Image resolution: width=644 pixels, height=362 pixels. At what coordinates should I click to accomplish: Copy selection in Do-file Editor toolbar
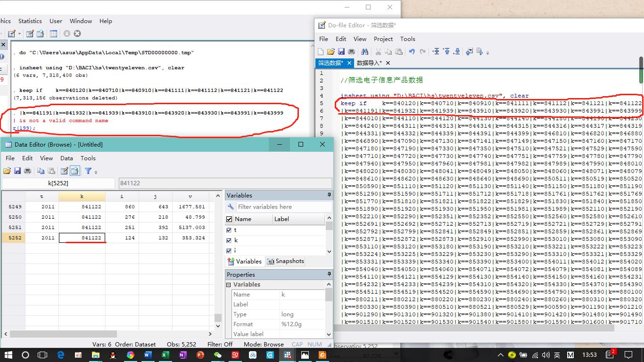388,51
